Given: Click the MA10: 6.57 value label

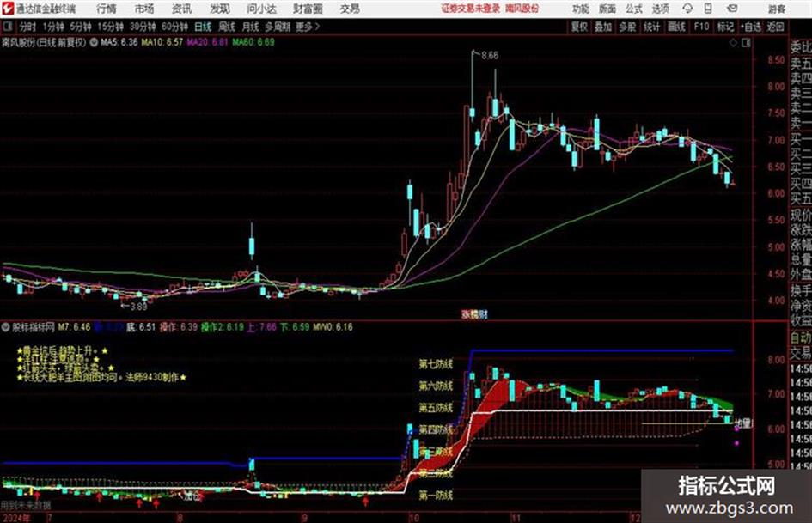Looking at the screenshot, I should tap(162, 42).
